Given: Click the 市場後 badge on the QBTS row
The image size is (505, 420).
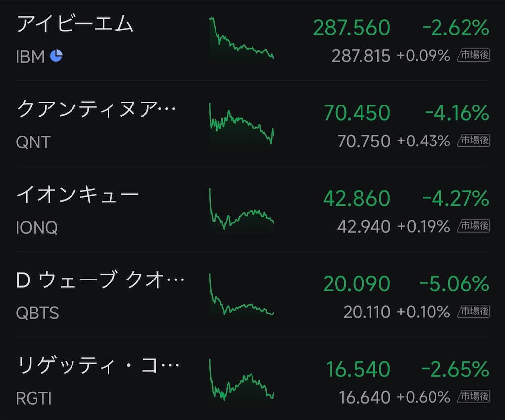Looking at the screenshot, I should pyautogui.click(x=473, y=311).
